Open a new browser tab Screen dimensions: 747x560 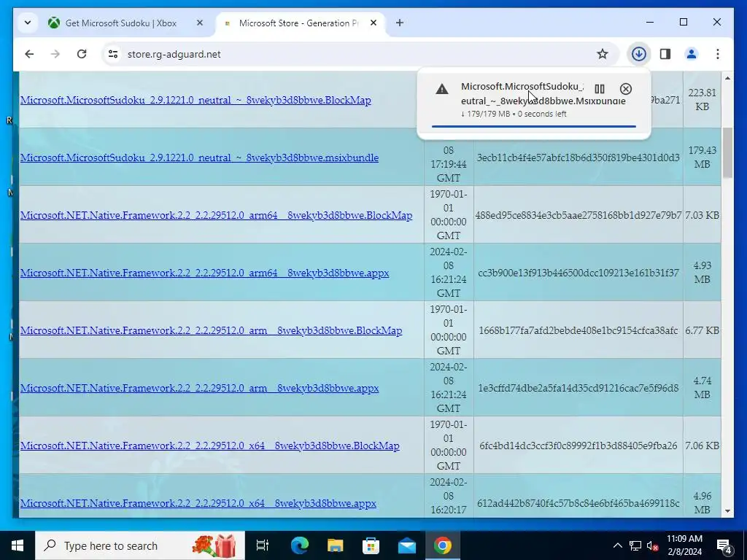click(x=400, y=23)
